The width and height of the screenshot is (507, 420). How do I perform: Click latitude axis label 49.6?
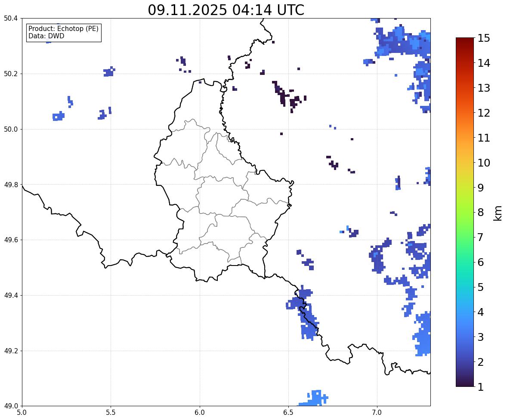(x=11, y=240)
